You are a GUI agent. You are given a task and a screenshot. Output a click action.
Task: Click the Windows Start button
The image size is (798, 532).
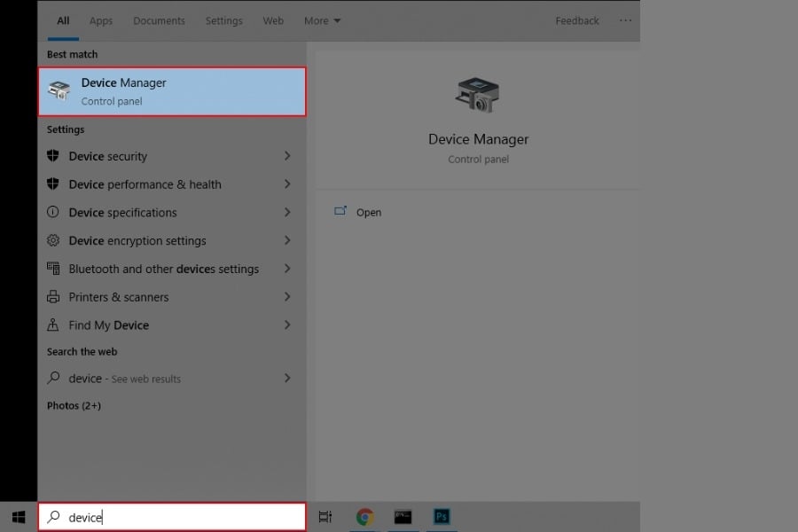pos(19,517)
